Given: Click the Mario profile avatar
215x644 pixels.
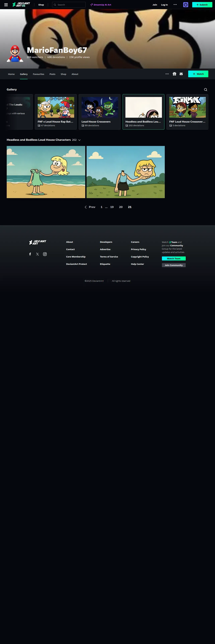Looking at the screenshot, I should coord(15,53).
